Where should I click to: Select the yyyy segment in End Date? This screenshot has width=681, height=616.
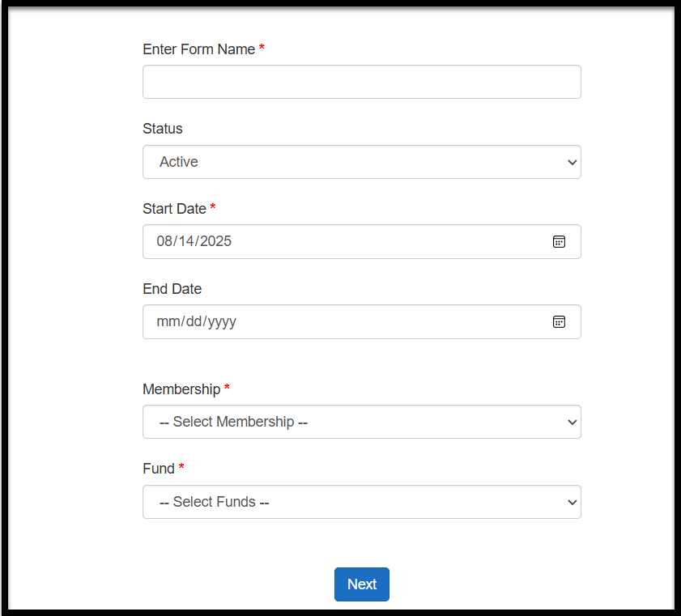tap(222, 322)
